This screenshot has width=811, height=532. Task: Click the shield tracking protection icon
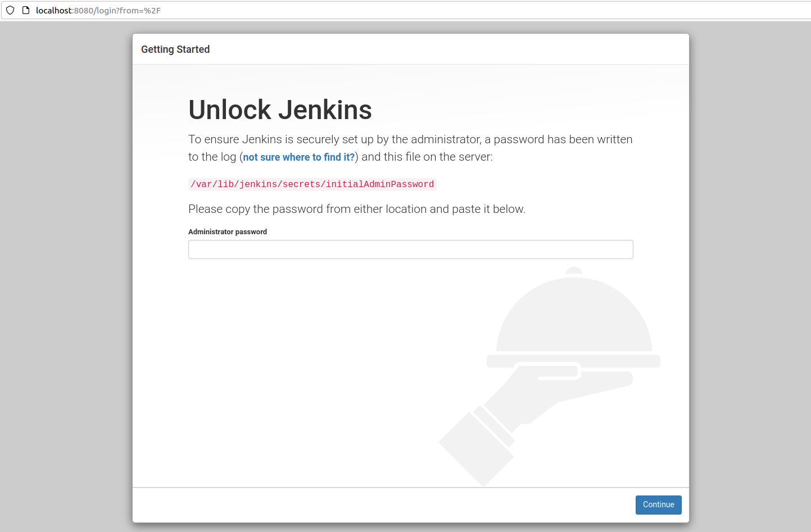pos(10,10)
